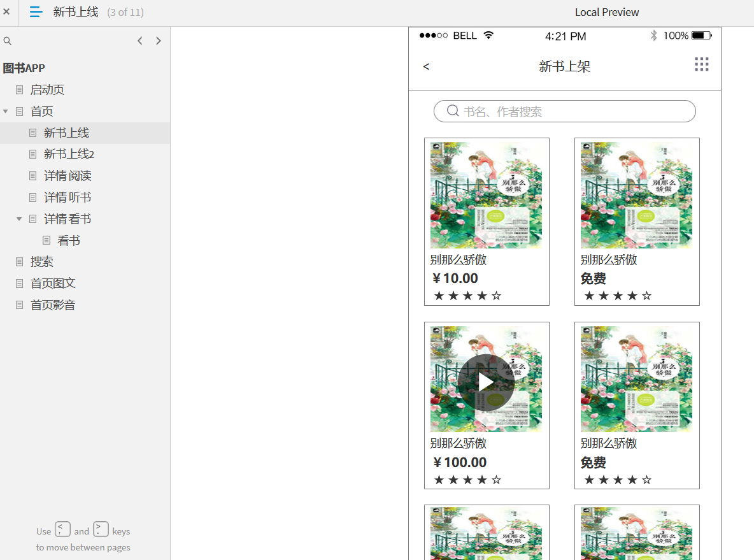Click the star rating under ¥10.00

pos(467,296)
